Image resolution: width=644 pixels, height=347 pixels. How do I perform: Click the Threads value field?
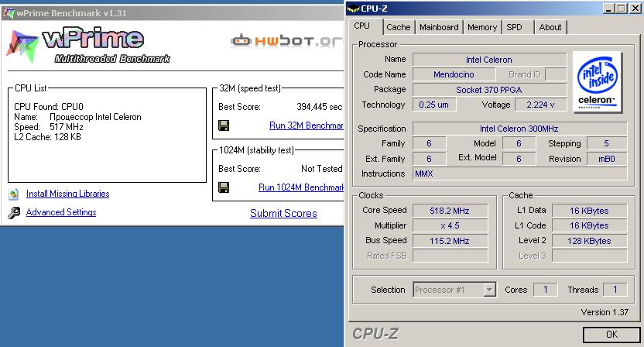tap(615, 290)
